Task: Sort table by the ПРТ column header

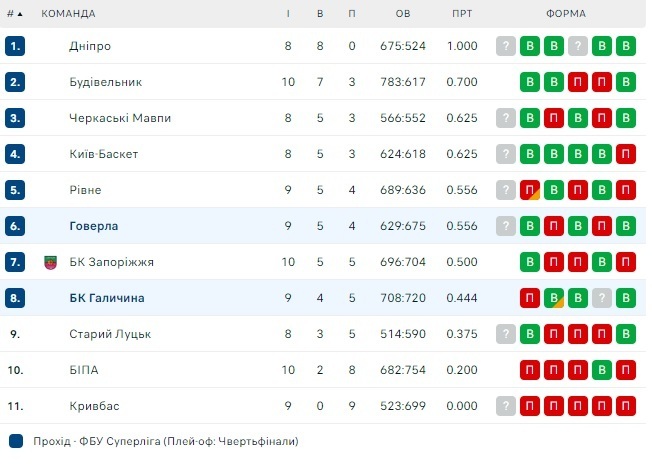Action: coord(462,14)
